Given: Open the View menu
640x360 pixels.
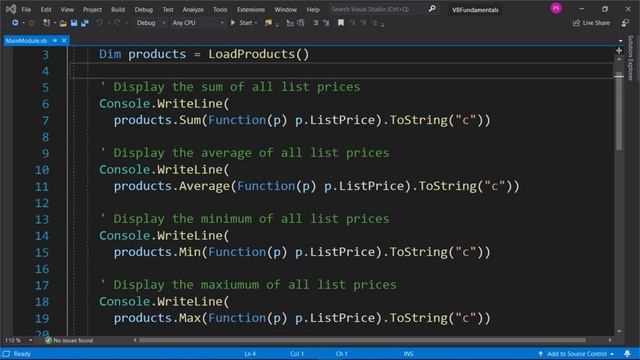Looking at the screenshot, I should click(67, 9).
